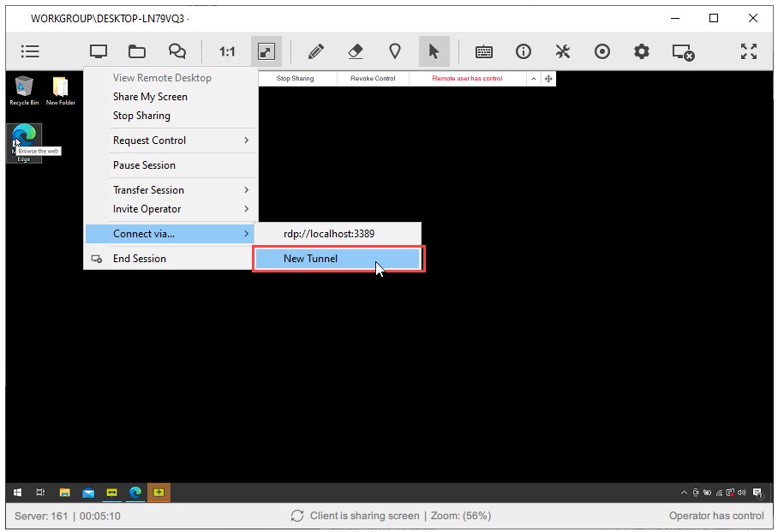
Task: Select the eraser annotation tool
Action: [355, 51]
